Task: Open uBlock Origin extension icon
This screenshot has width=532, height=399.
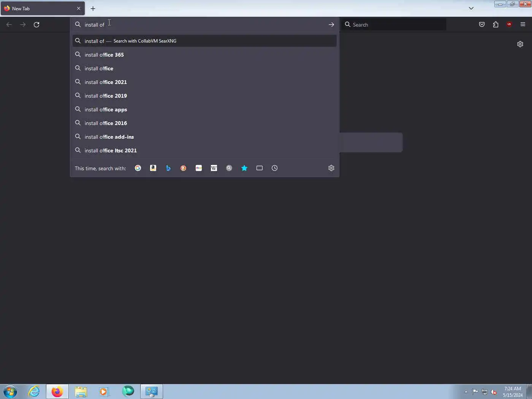Action: (509, 25)
